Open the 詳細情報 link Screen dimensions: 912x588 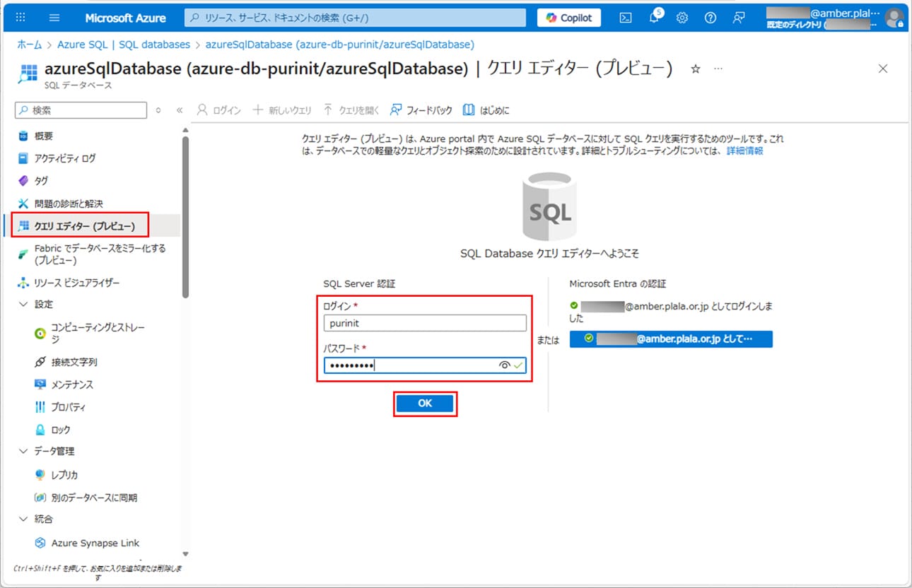[744, 151]
